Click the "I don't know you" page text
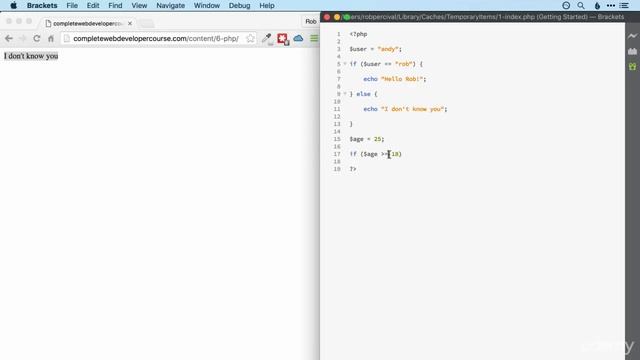 coord(31,56)
